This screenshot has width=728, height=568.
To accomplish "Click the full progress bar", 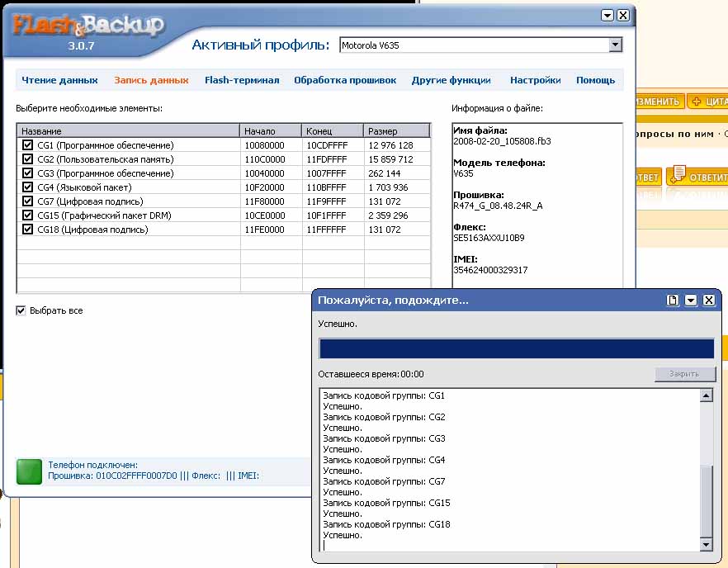I will pyautogui.click(x=517, y=348).
